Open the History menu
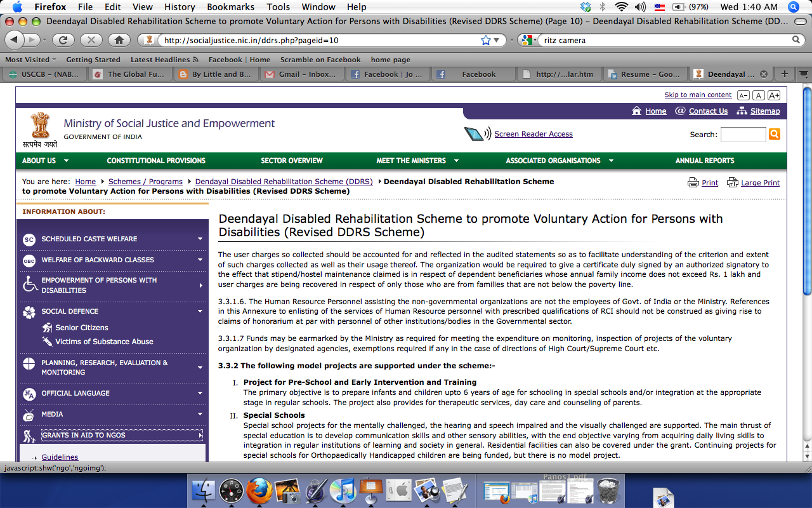The width and height of the screenshot is (812, 508). [x=180, y=7]
